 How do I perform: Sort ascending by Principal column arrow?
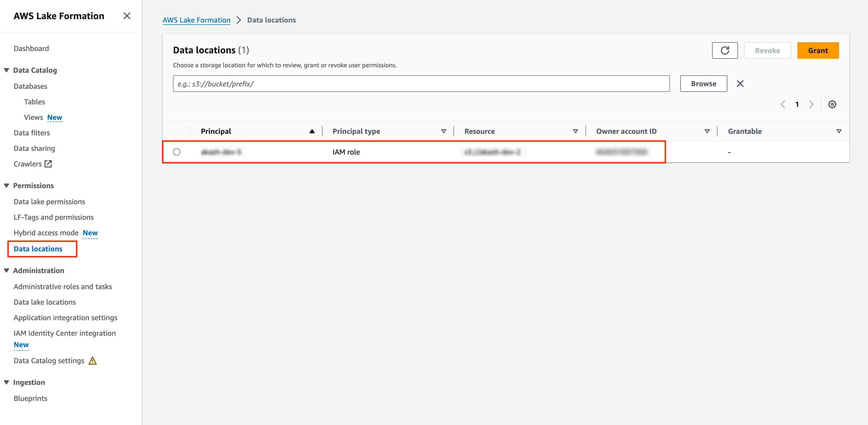312,131
